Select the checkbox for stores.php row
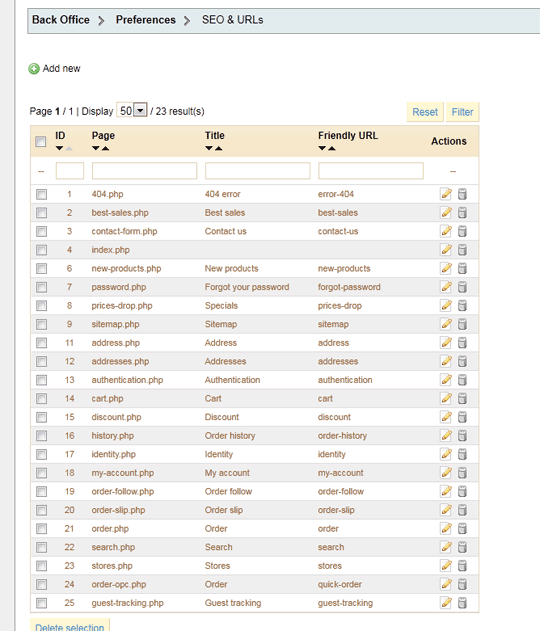Screen dimensions: 540x631 pyautogui.click(x=41, y=566)
